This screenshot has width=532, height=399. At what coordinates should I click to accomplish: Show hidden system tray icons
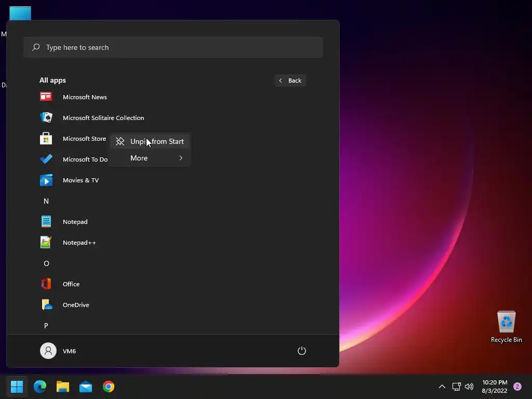point(442,386)
